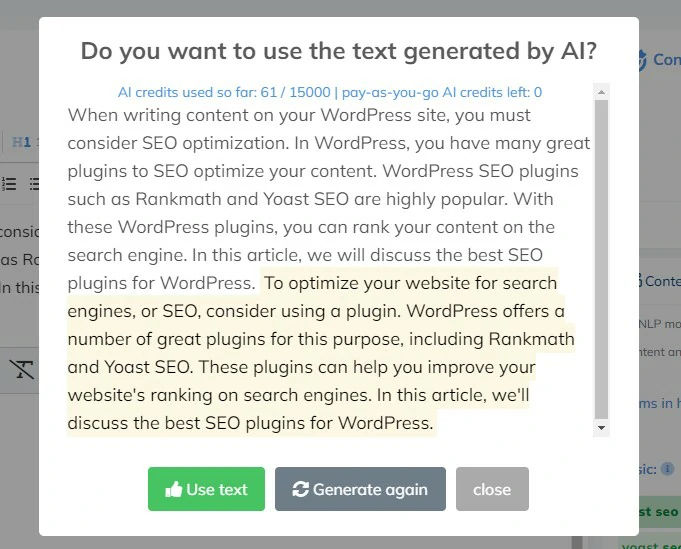Click the AI credits used so far line
The image size is (681, 549).
point(330,92)
